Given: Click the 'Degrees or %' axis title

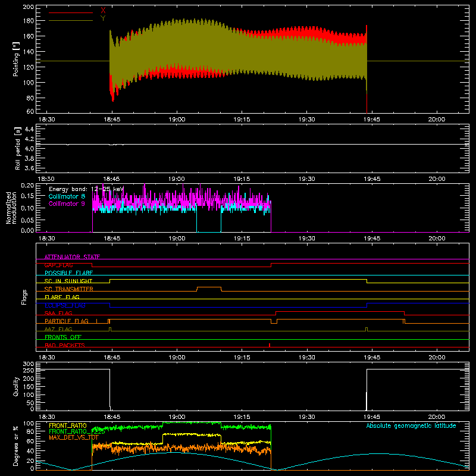Looking at the screenshot, I should tap(16, 446).
